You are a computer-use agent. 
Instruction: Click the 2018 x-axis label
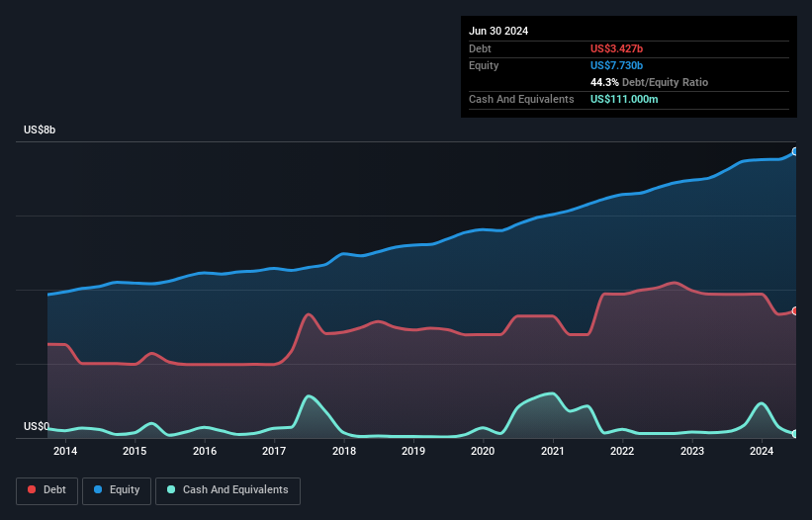coord(344,451)
